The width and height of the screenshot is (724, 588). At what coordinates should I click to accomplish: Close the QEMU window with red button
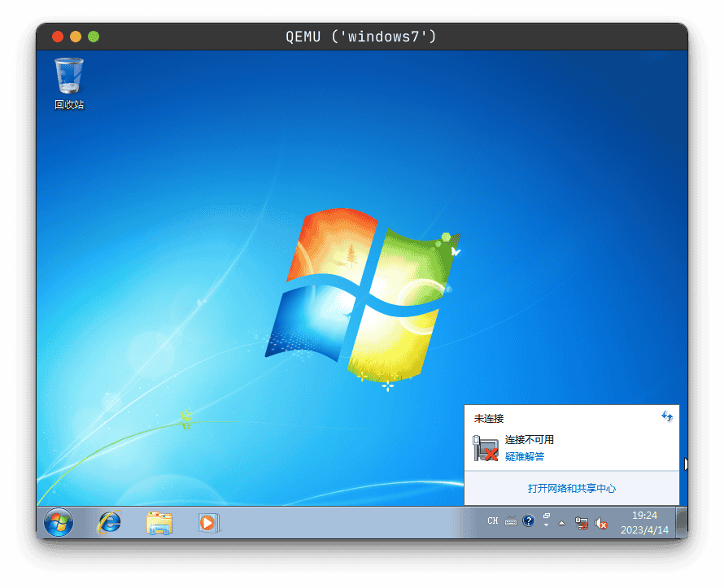[x=58, y=37]
